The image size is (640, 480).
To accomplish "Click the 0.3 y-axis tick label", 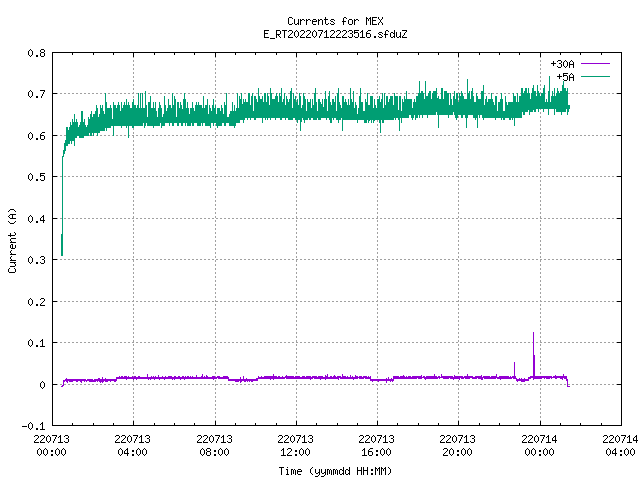I will coord(36,260).
